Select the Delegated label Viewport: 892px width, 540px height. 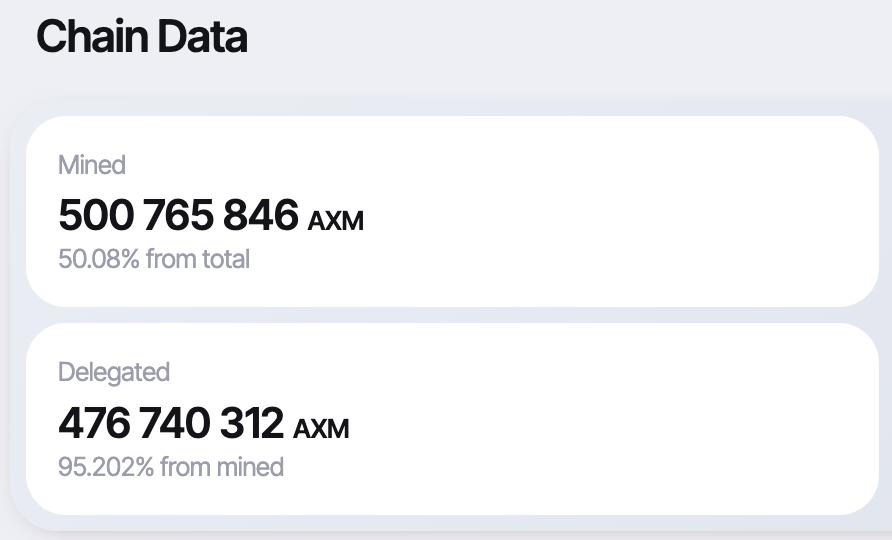[x=114, y=372]
